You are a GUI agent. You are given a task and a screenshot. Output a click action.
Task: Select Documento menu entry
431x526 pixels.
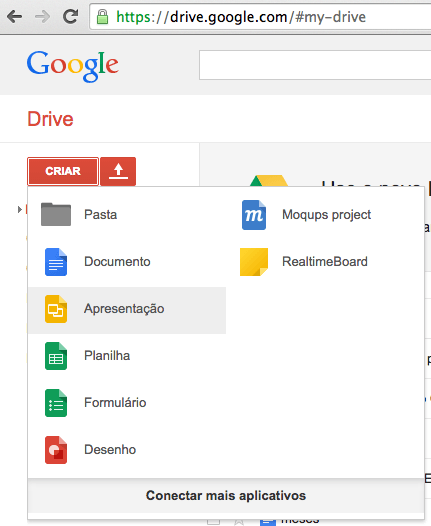tap(127, 262)
